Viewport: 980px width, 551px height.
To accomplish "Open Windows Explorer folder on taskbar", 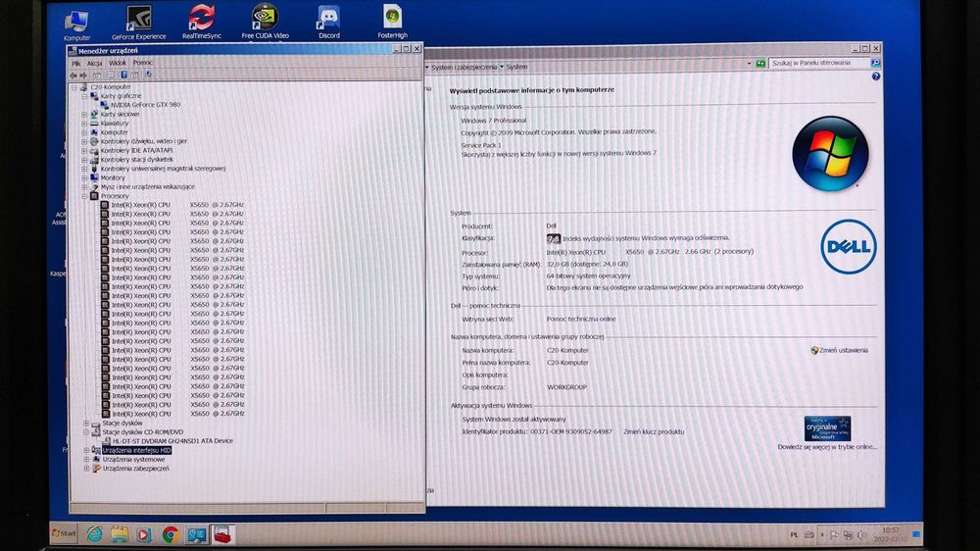I will [x=120, y=534].
